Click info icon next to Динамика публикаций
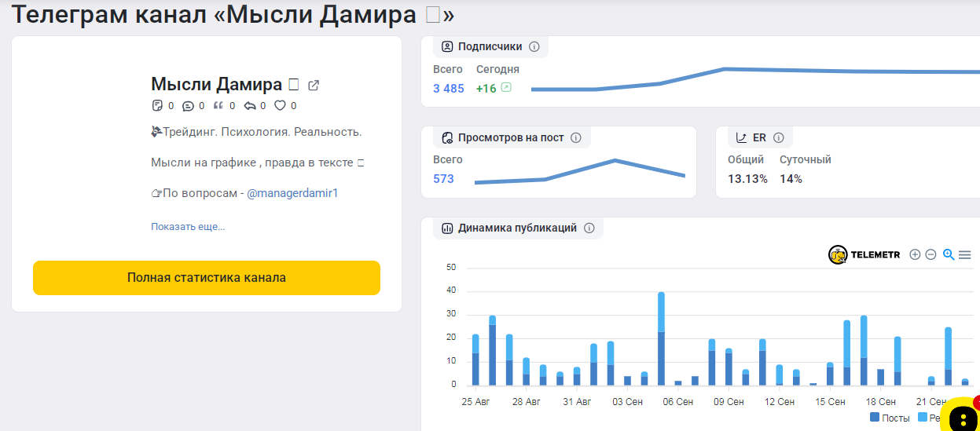The image size is (980, 431). [x=589, y=228]
